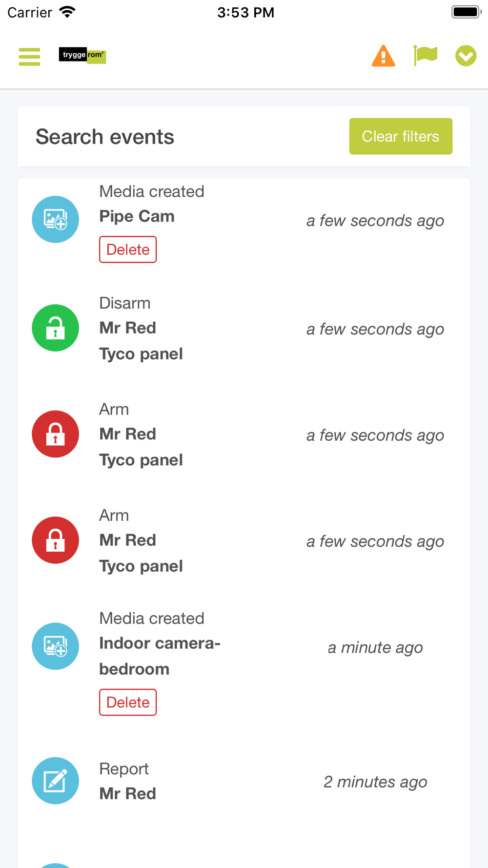Select the Pipe Cam event title

pos(137,216)
